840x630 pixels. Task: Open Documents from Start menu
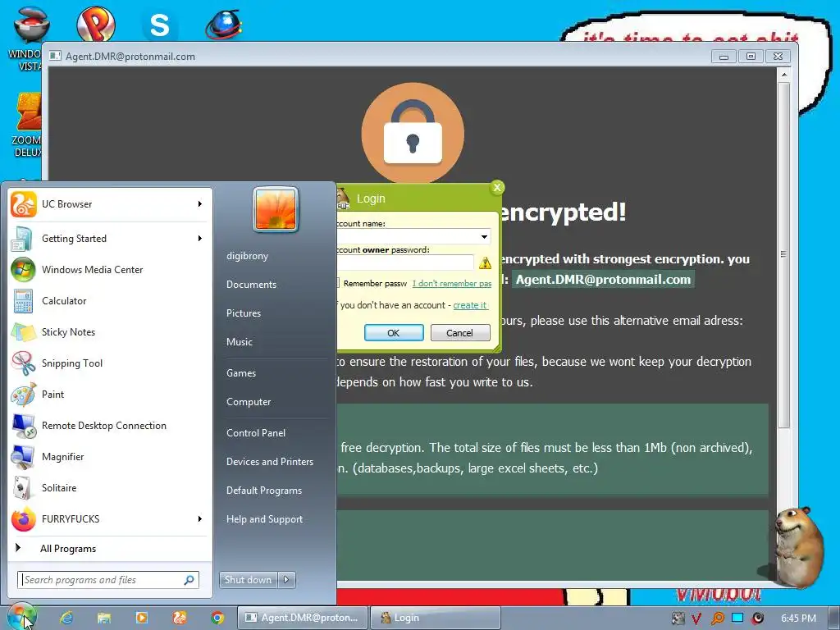pos(251,285)
